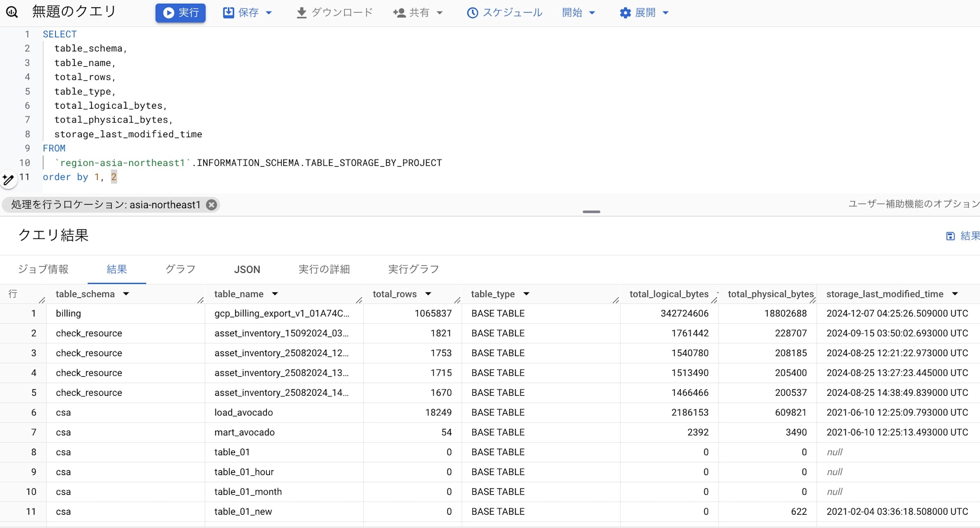Click the magic wand assist icon near line 11
The image size is (980, 528).
(x=8, y=180)
